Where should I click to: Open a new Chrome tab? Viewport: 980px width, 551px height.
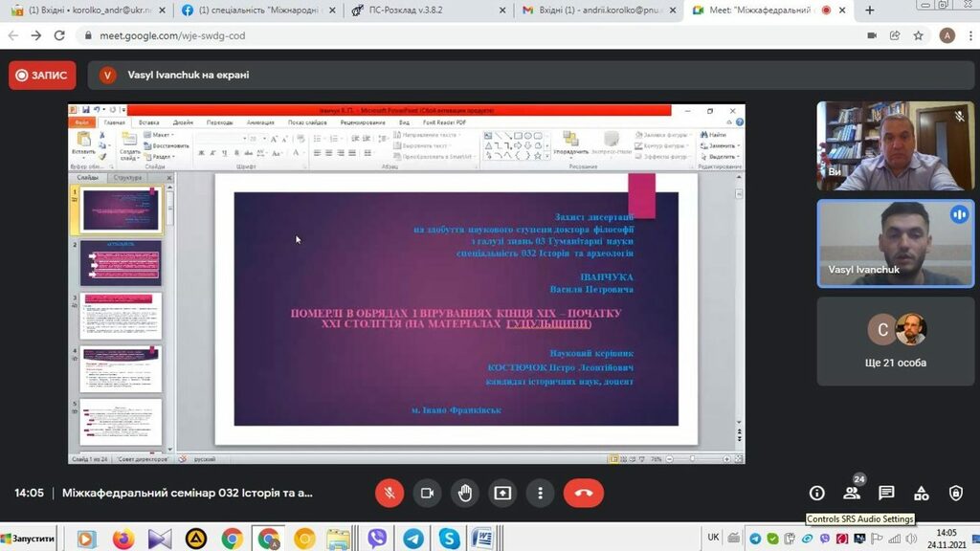point(870,11)
